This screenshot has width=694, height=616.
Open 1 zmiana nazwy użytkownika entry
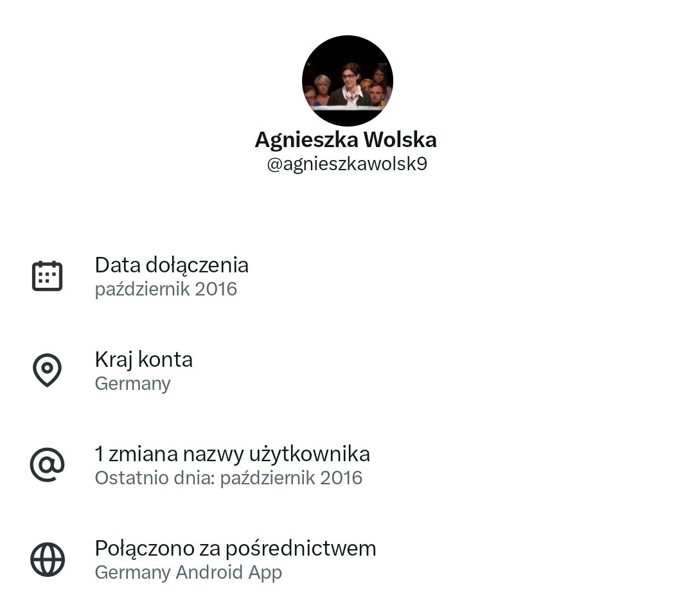[233, 454]
